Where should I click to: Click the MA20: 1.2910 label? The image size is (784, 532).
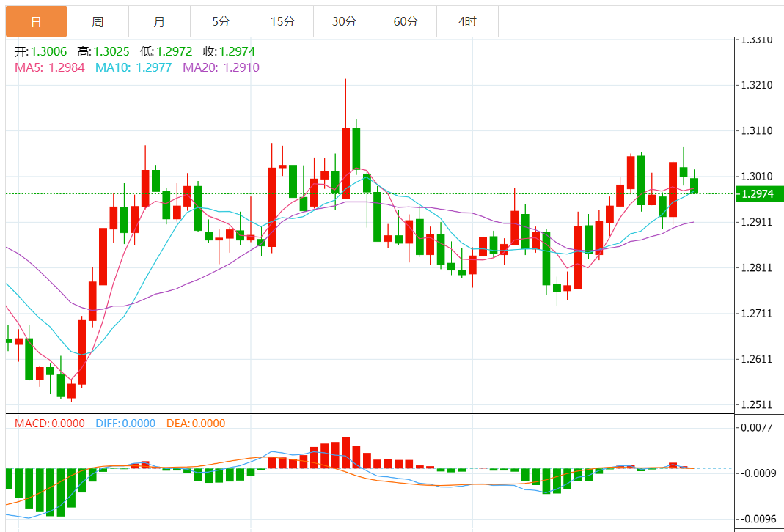coord(221,67)
